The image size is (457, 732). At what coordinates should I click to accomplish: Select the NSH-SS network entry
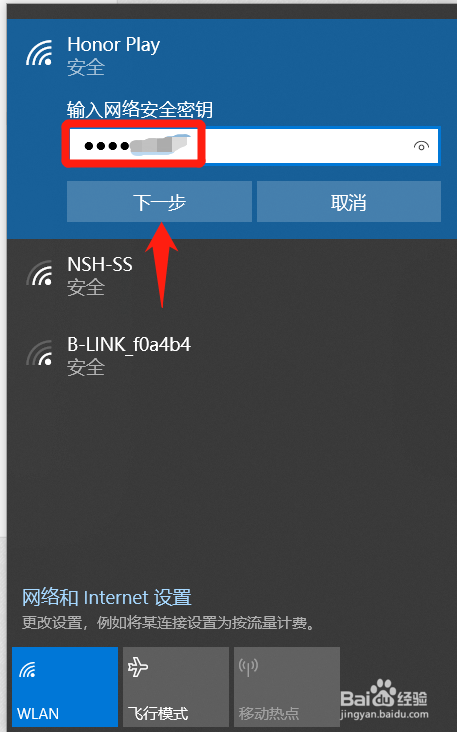(x=232, y=275)
